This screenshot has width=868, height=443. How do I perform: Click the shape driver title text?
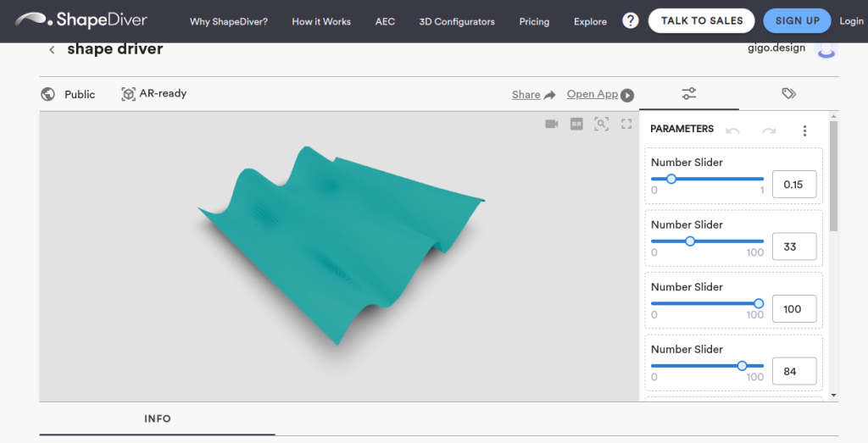[x=115, y=48]
